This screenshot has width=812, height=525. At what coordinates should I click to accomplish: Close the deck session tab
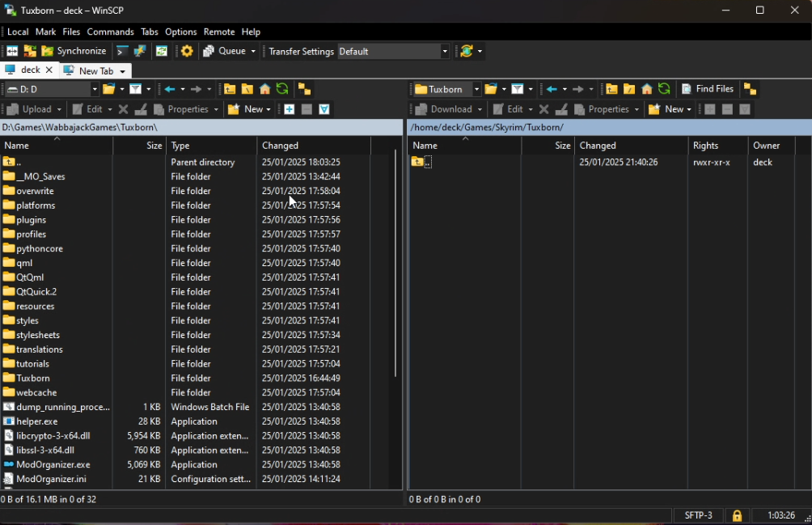49,70
